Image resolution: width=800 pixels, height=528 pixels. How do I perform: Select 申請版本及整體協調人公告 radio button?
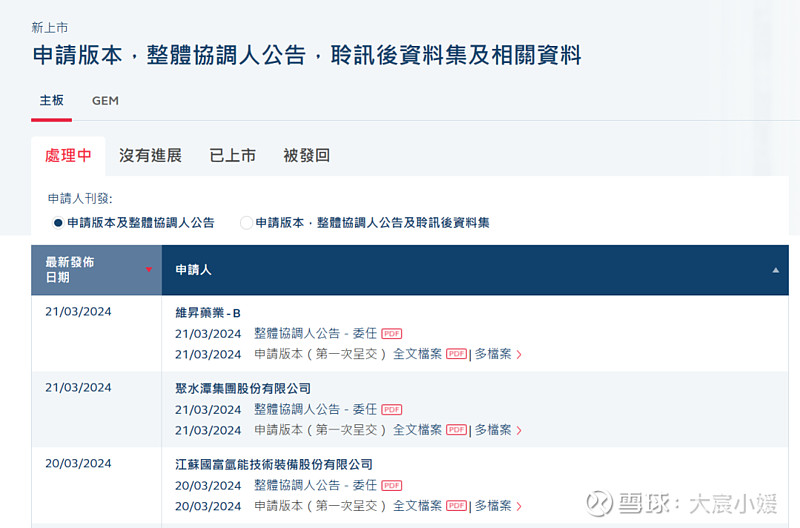click(58, 223)
